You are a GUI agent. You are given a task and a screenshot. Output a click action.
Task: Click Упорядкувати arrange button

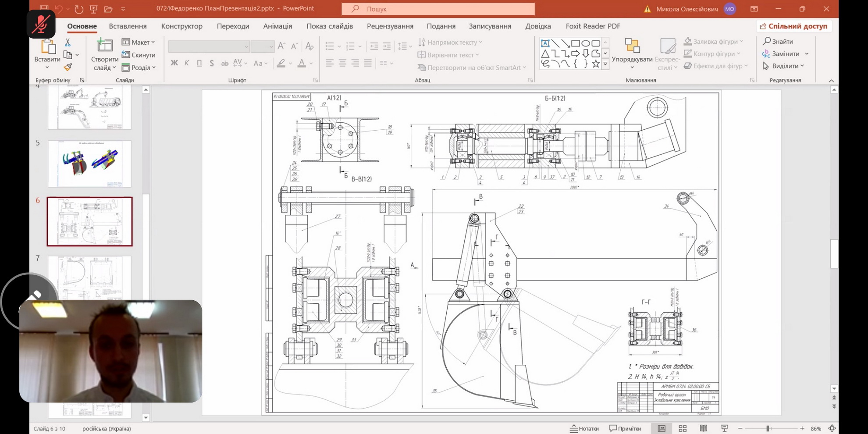[632, 53]
